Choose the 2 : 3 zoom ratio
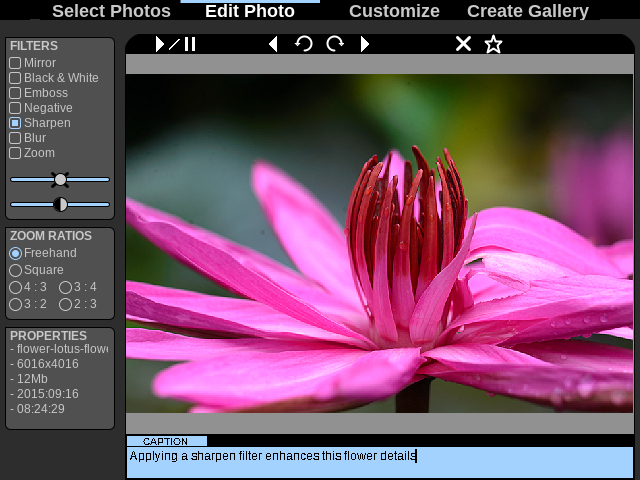 (x=65, y=304)
